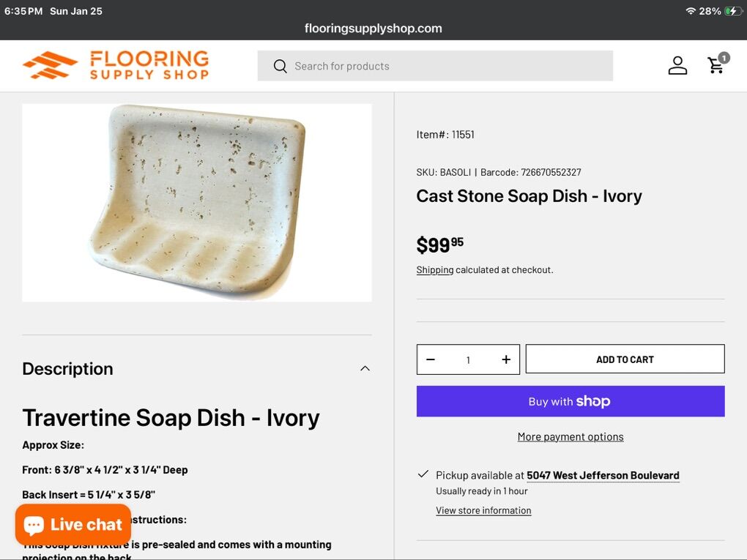Click the Add to Cart button

[x=625, y=359]
